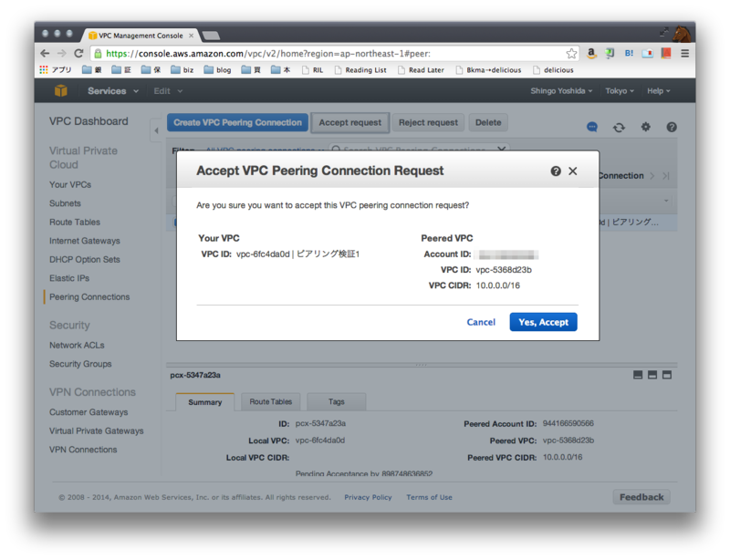Viewport: 730px width, 560px height.
Task: Open the biz bookmarks folder
Action: pos(182,70)
